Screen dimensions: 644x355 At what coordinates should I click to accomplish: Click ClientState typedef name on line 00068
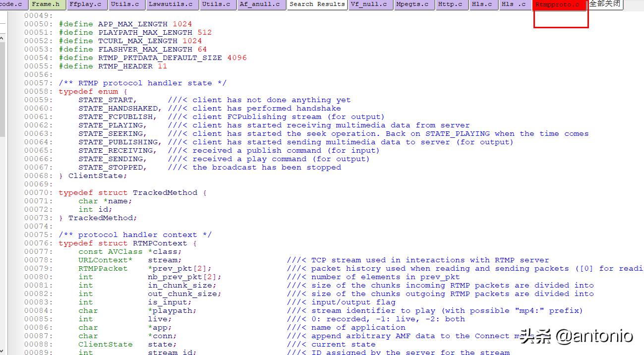pyautogui.click(x=96, y=176)
